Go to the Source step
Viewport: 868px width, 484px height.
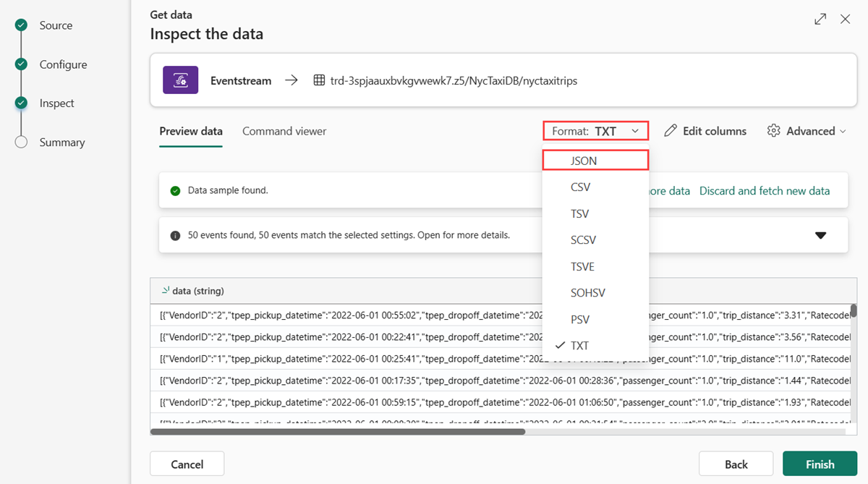pyautogui.click(x=56, y=25)
